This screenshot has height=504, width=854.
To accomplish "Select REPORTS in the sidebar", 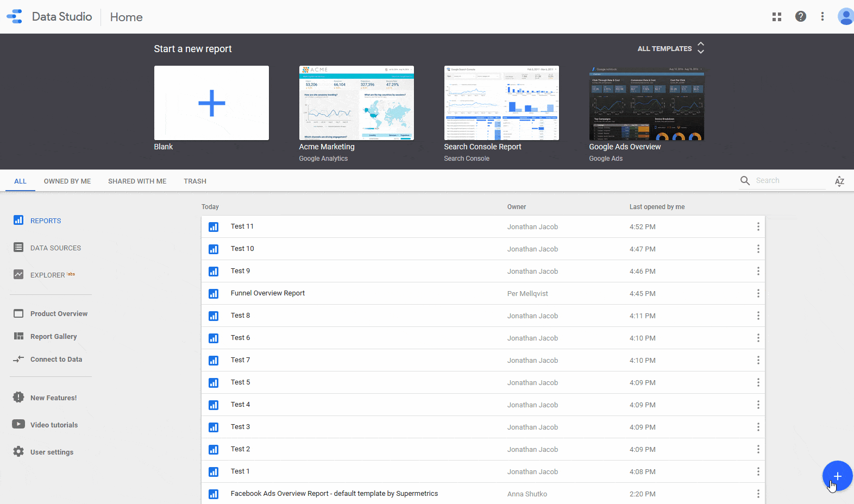I will point(46,220).
